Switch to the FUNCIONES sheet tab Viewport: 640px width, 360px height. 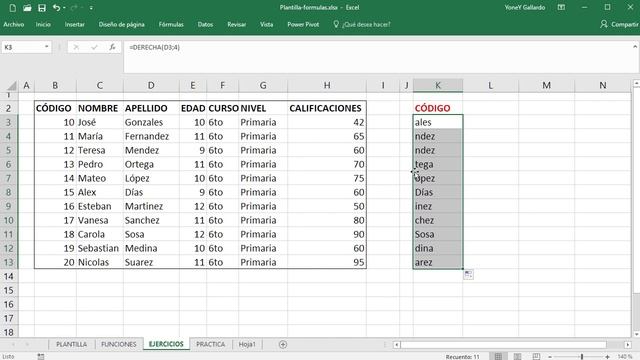point(119,344)
